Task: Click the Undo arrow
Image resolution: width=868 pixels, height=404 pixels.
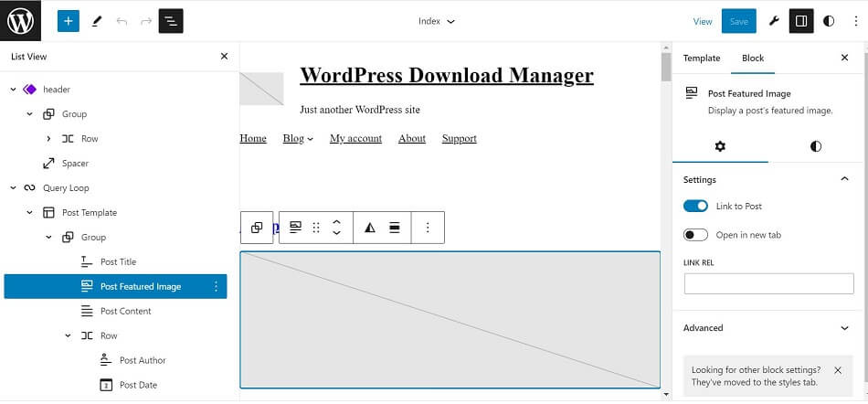Action: pos(122,21)
